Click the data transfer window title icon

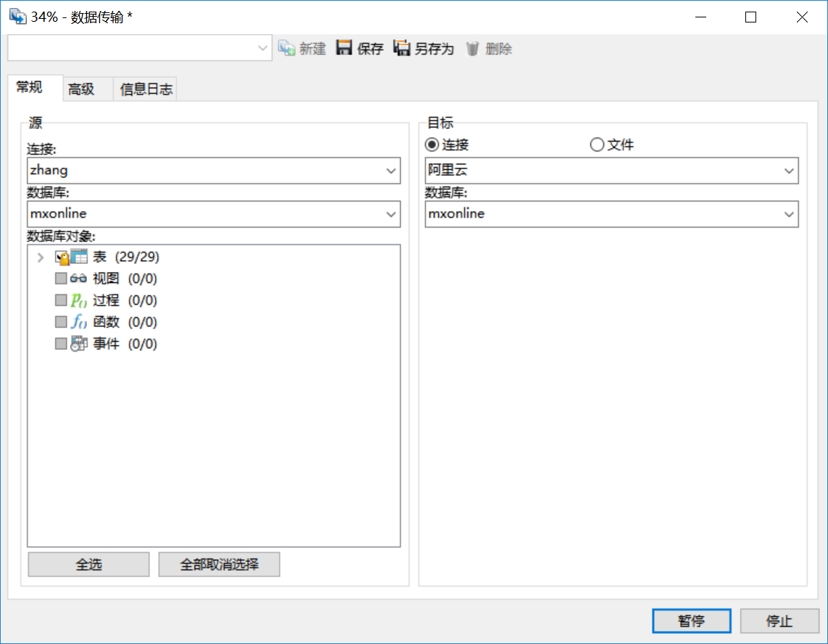pyautogui.click(x=17, y=17)
